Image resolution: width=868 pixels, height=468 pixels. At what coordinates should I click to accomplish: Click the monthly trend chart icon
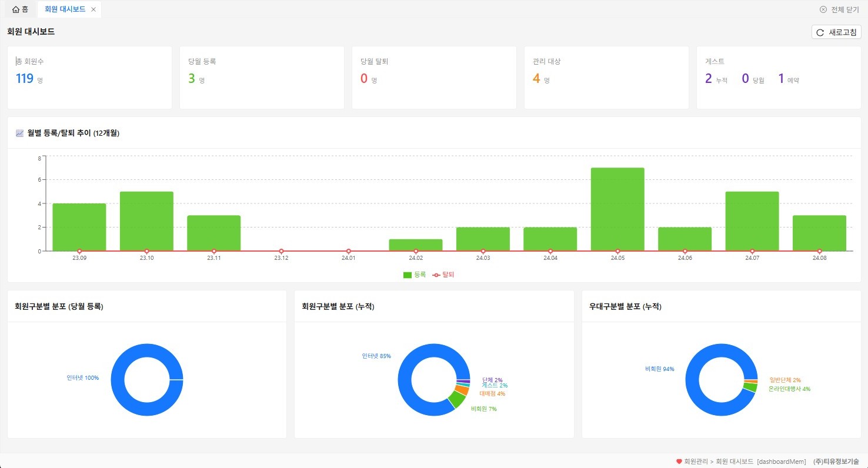[20, 133]
